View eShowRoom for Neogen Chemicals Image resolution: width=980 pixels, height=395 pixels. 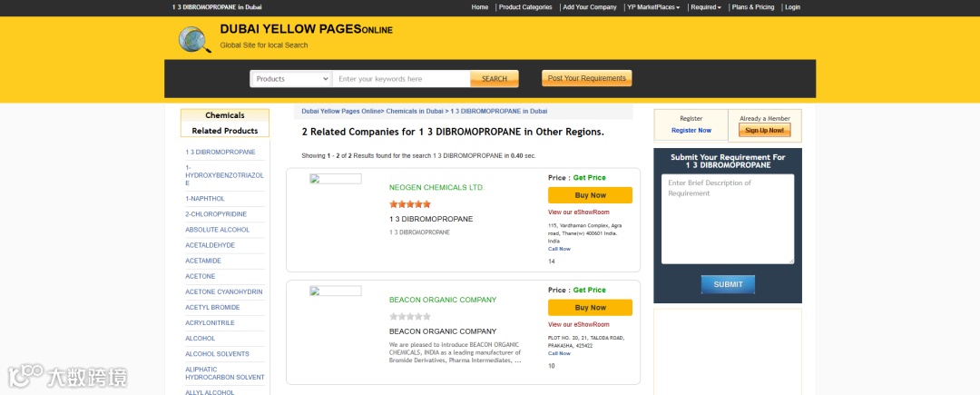(579, 212)
